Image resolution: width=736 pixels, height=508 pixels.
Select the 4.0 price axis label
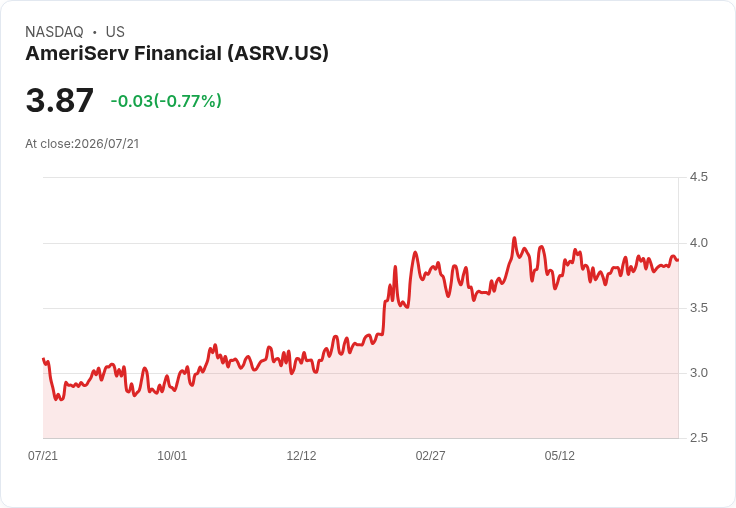point(698,243)
